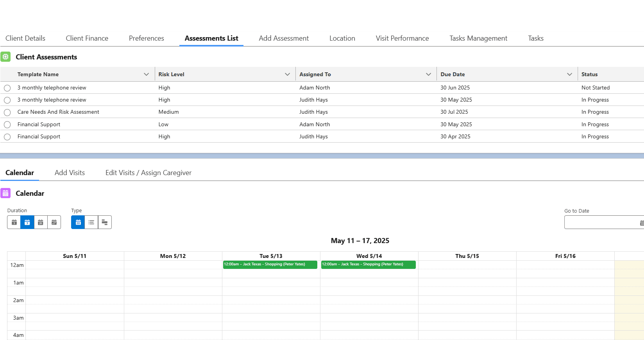
Task: Click the Wed 5/14 day header
Action: coord(369,256)
